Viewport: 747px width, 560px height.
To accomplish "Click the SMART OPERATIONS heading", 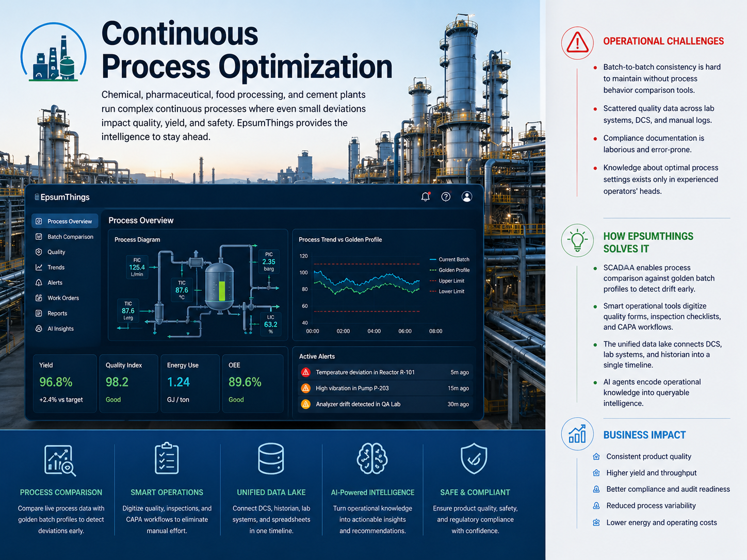I will 167,492.
